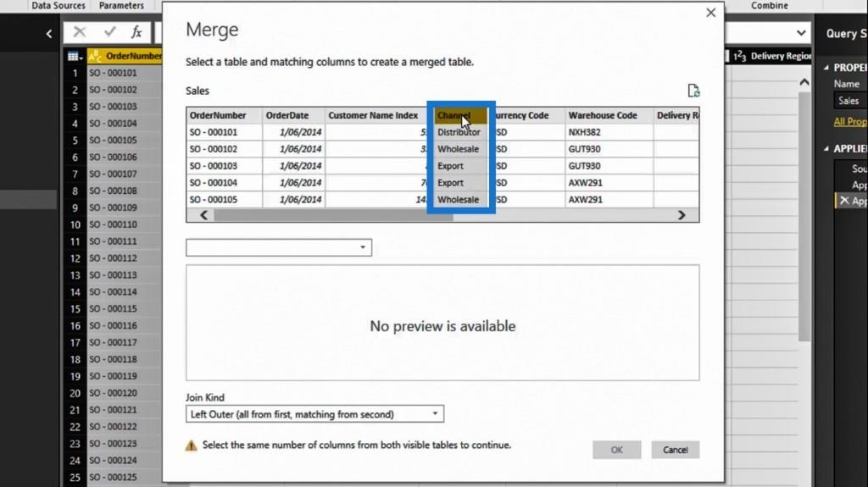Image resolution: width=868 pixels, height=487 pixels.
Task: Click the up arrow of the vertical scrollbar
Action: coord(804,82)
